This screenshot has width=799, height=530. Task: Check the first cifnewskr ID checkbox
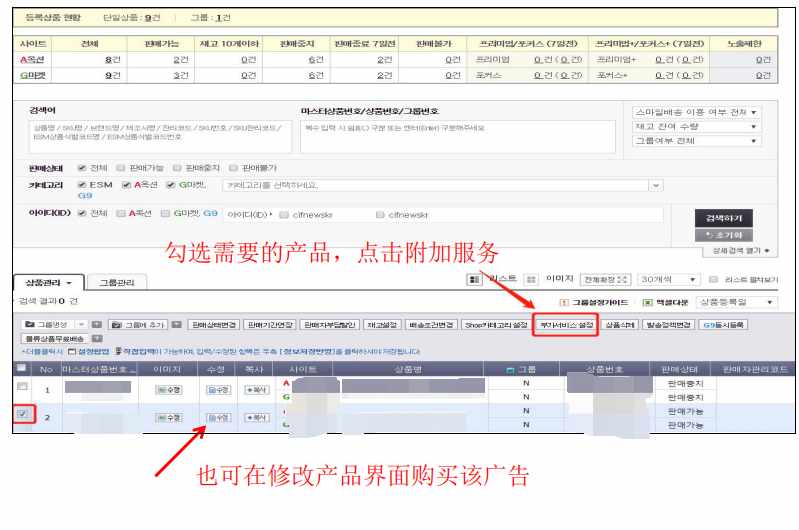[284, 215]
